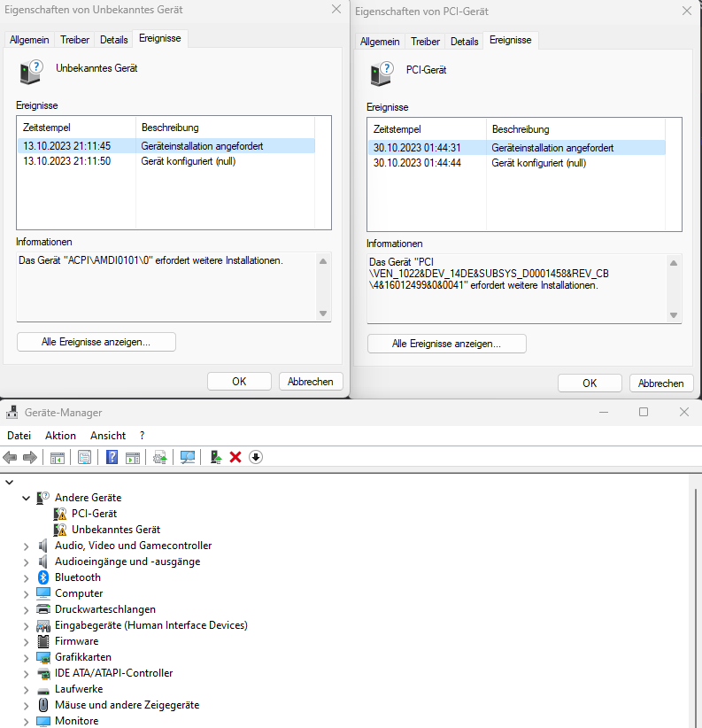Click the Back arrow in Geräte-Manager toolbar

[10, 457]
